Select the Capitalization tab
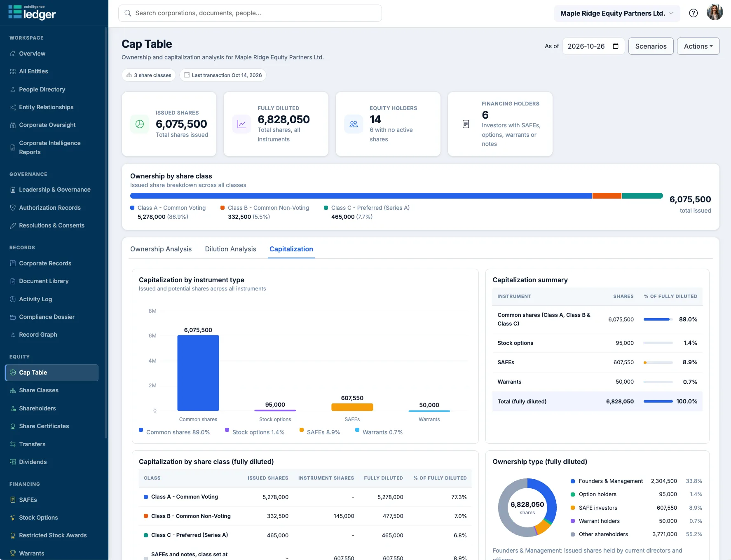 pyautogui.click(x=291, y=249)
